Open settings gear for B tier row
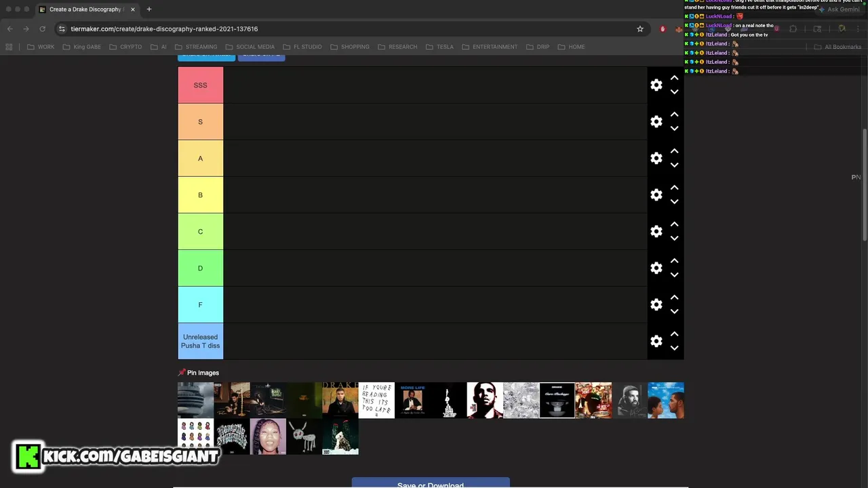868x488 pixels. (x=656, y=195)
